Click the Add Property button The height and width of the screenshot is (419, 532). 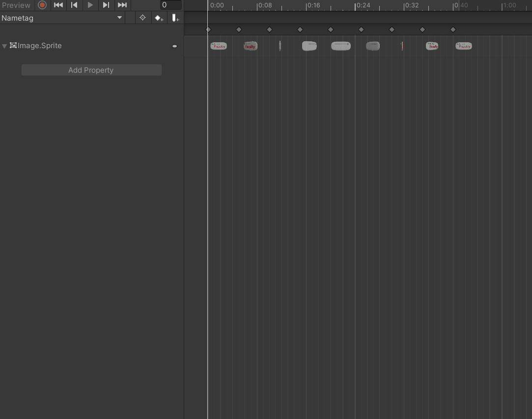[91, 70]
